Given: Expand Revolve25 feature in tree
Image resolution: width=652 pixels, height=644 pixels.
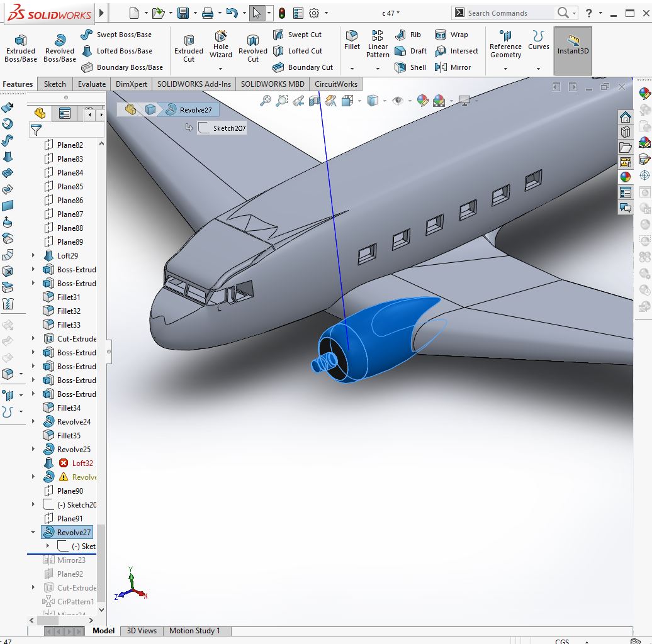Looking at the screenshot, I should point(33,448).
